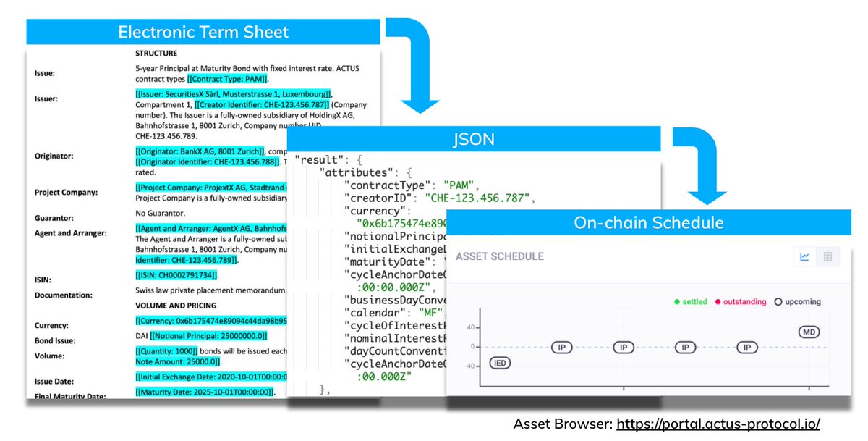
Task: Switch Asset Schedule to chart view
Action: click(805, 256)
